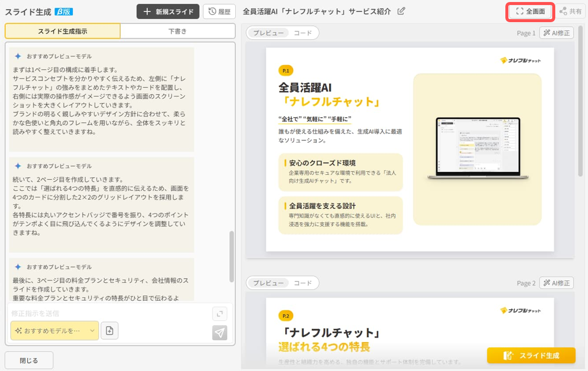Open the 履歴 history panel

pos(219,12)
